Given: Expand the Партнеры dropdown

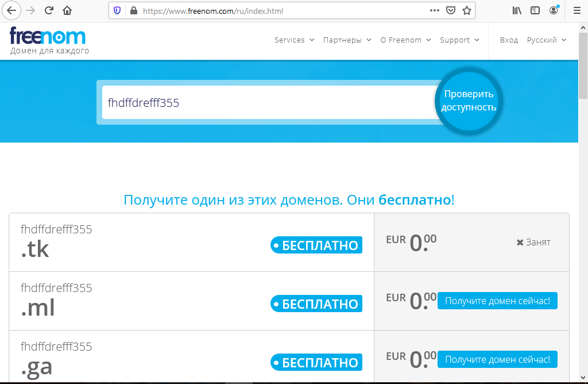Looking at the screenshot, I should click(x=347, y=40).
